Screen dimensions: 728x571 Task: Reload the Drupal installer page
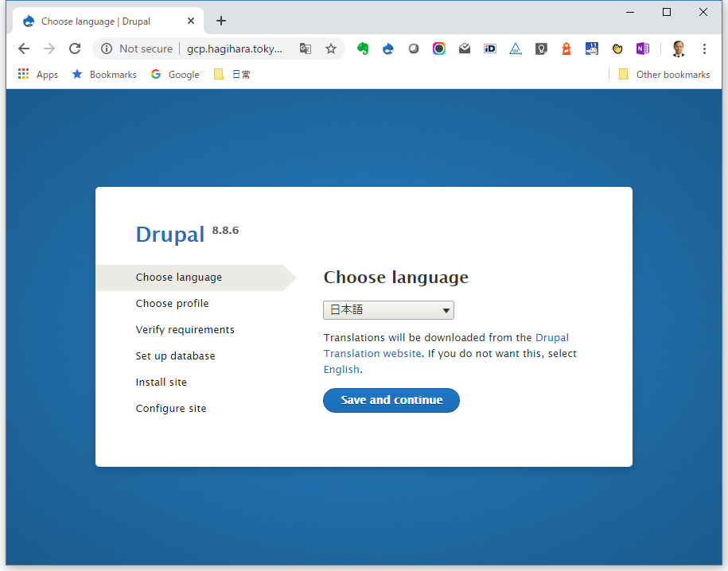point(75,49)
